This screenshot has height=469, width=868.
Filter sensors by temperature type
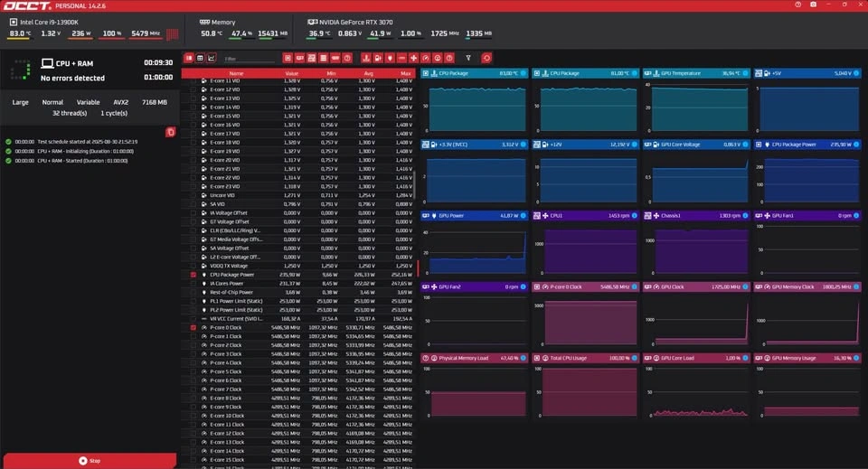(366, 58)
